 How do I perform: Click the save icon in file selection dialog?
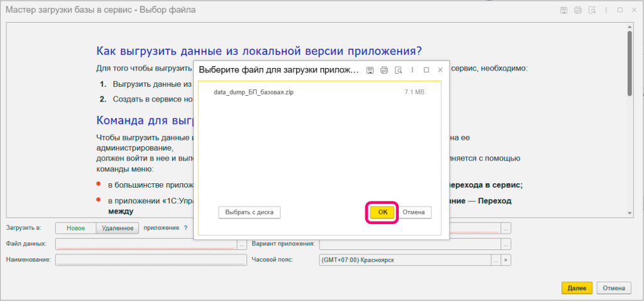click(370, 70)
